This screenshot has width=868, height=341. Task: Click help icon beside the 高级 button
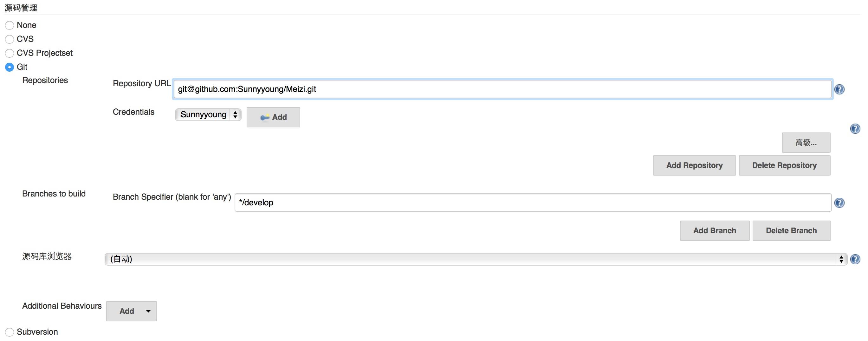[855, 129]
